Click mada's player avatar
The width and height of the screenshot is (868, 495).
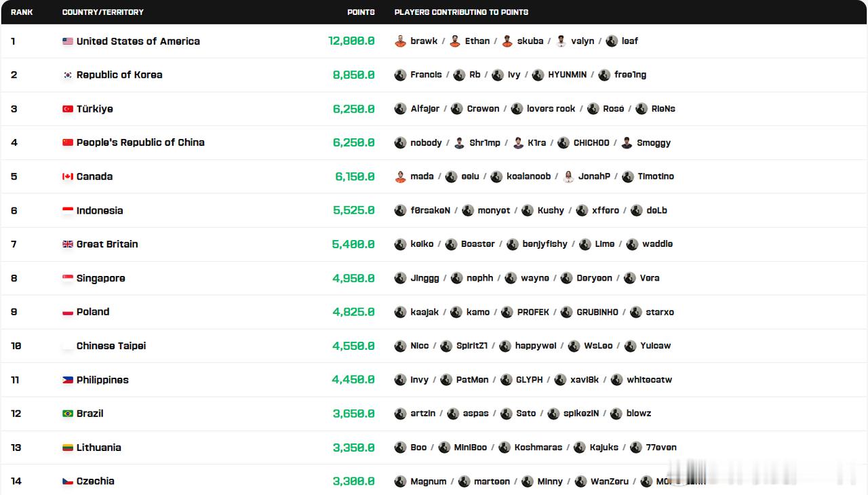401,176
